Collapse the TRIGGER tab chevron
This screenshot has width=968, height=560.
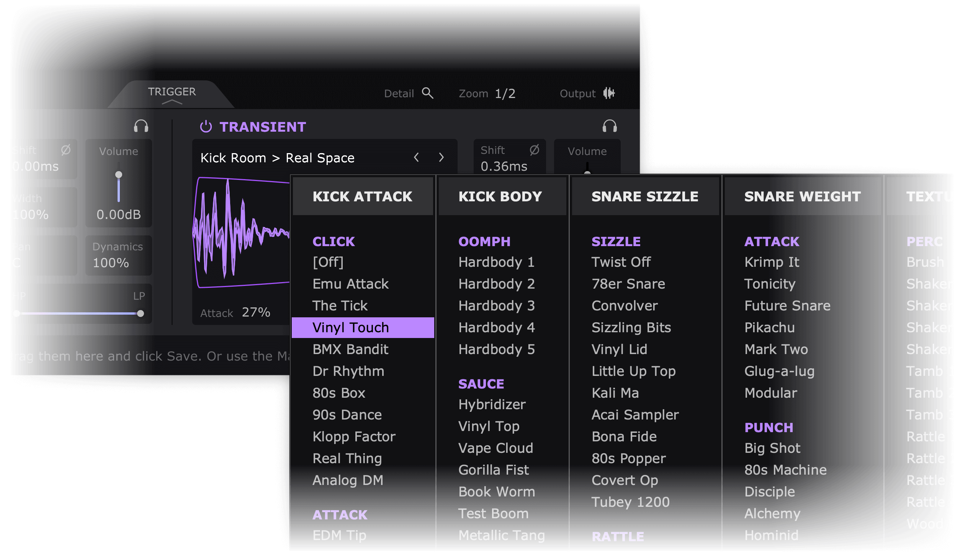pyautogui.click(x=172, y=102)
